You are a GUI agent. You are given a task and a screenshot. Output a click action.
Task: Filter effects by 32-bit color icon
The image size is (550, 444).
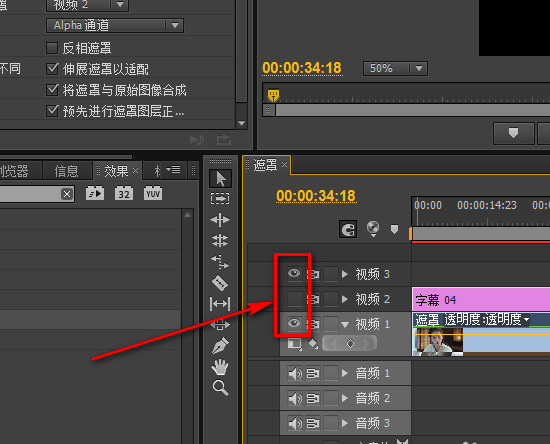(124, 193)
